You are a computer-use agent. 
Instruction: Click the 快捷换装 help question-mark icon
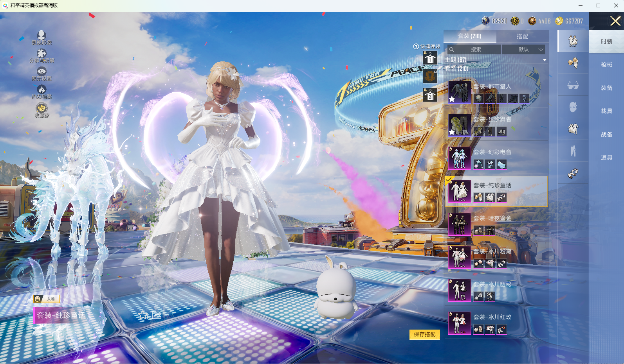(x=416, y=47)
